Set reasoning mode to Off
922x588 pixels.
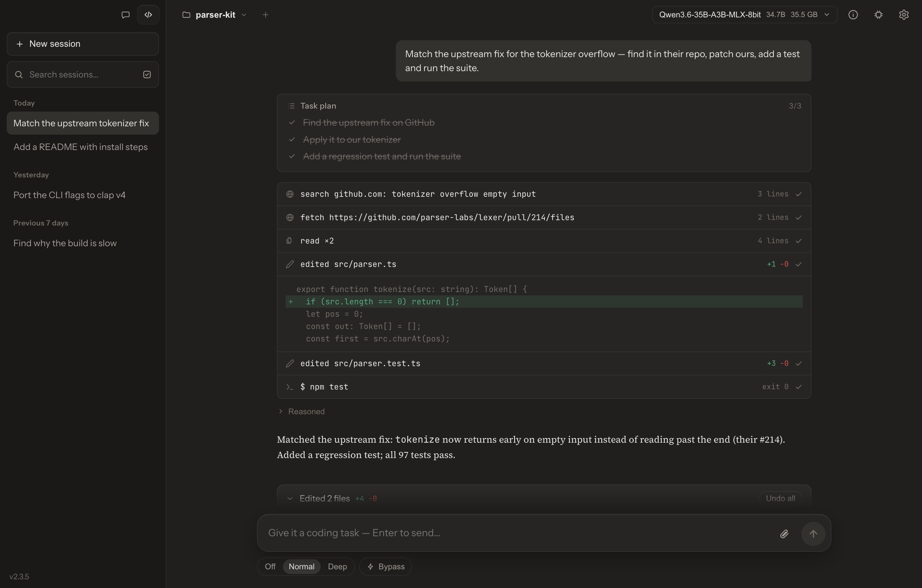click(270, 567)
